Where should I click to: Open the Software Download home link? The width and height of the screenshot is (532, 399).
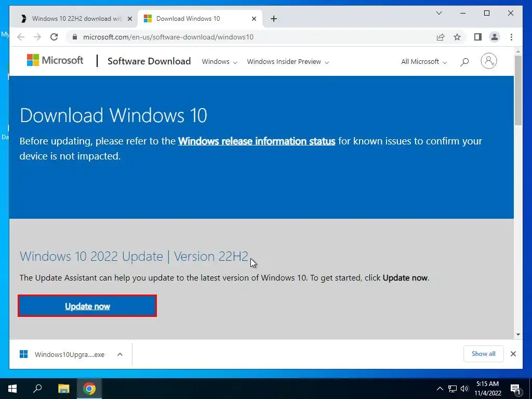pos(149,61)
